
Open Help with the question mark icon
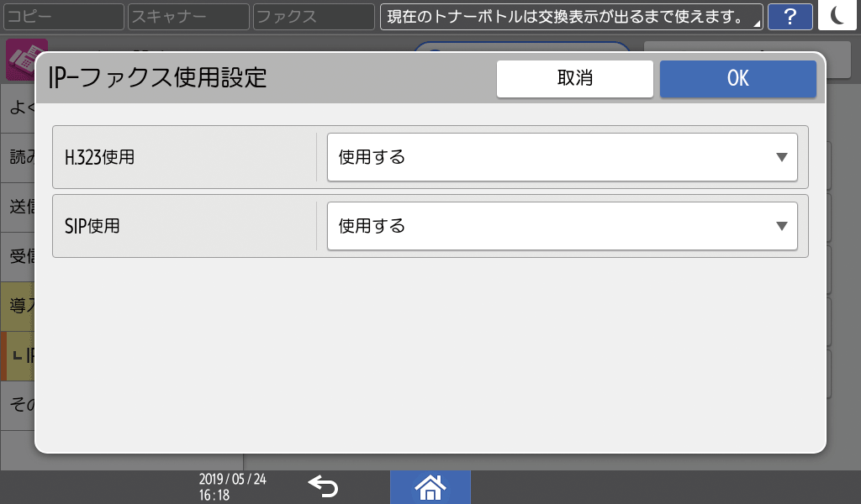point(790,17)
